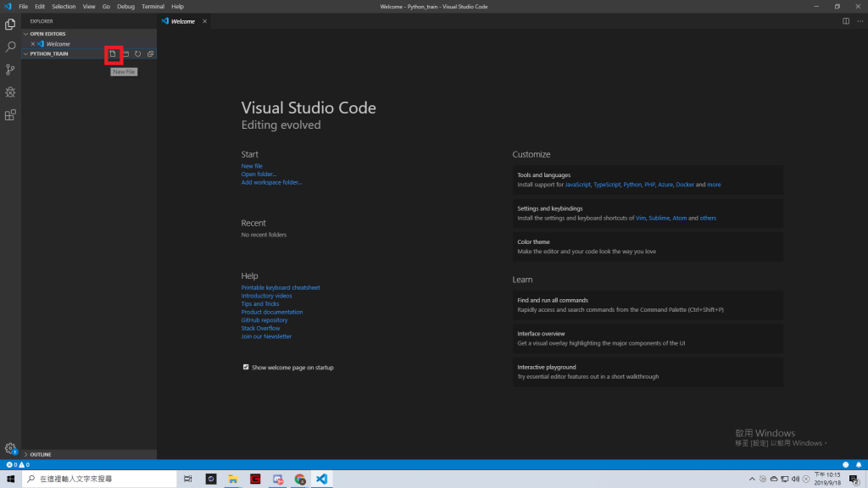Open Stack Overflow link
Image resolution: width=868 pixels, height=488 pixels.
point(260,328)
